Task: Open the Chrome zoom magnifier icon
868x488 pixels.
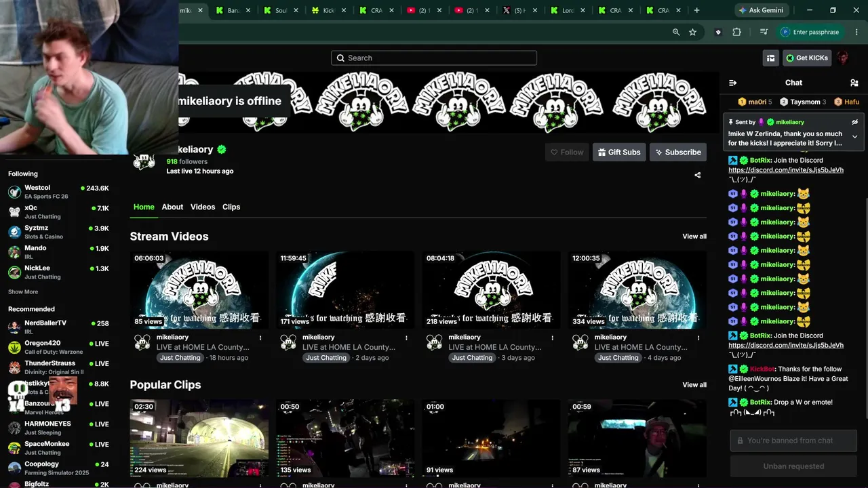Action: click(x=676, y=32)
